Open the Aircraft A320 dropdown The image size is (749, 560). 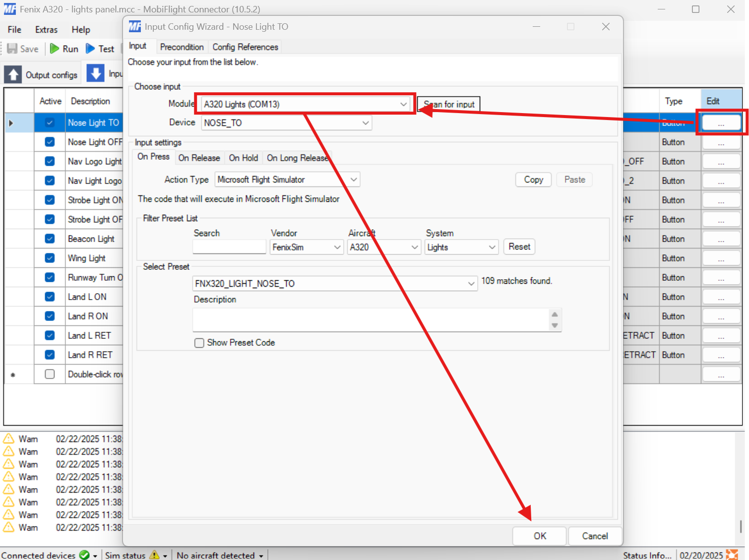pyautogui.click(x=384, y=247)
